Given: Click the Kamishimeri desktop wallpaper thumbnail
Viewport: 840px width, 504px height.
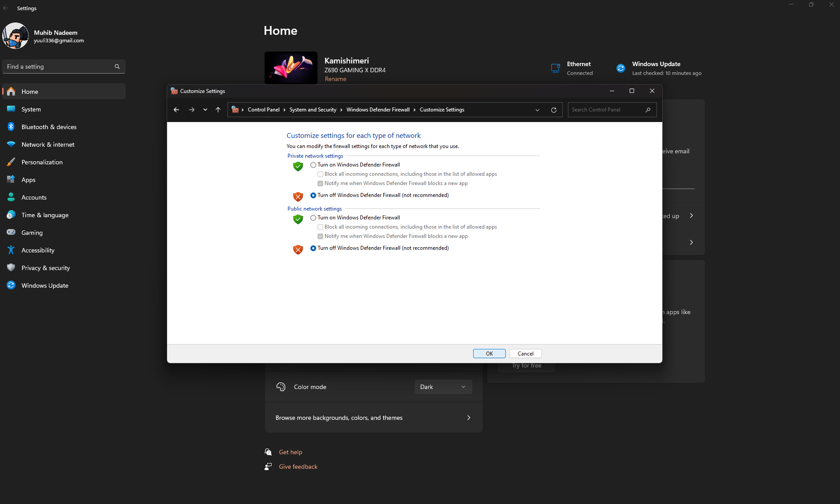Looking at the screenshot, I should pos(291,68).
